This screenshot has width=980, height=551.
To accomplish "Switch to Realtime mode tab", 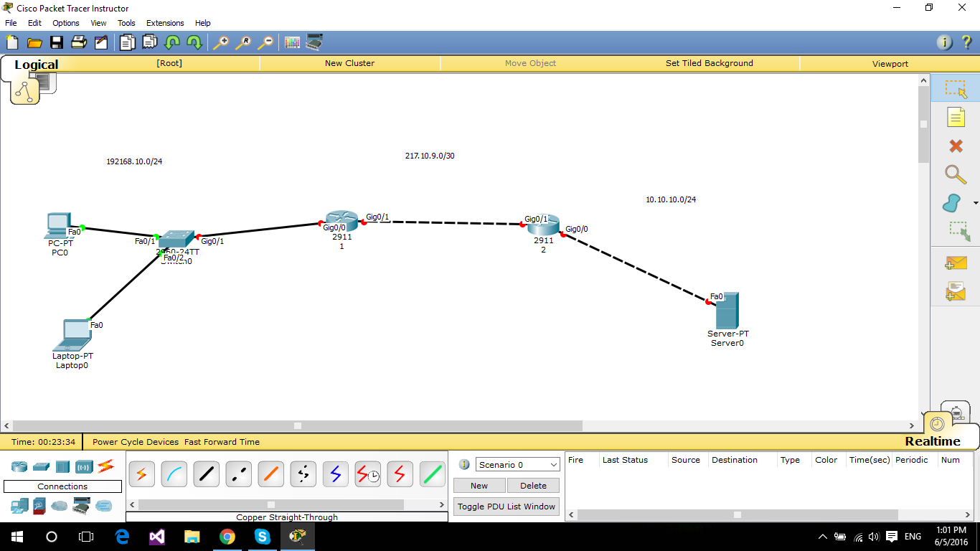I will [932, 441].
